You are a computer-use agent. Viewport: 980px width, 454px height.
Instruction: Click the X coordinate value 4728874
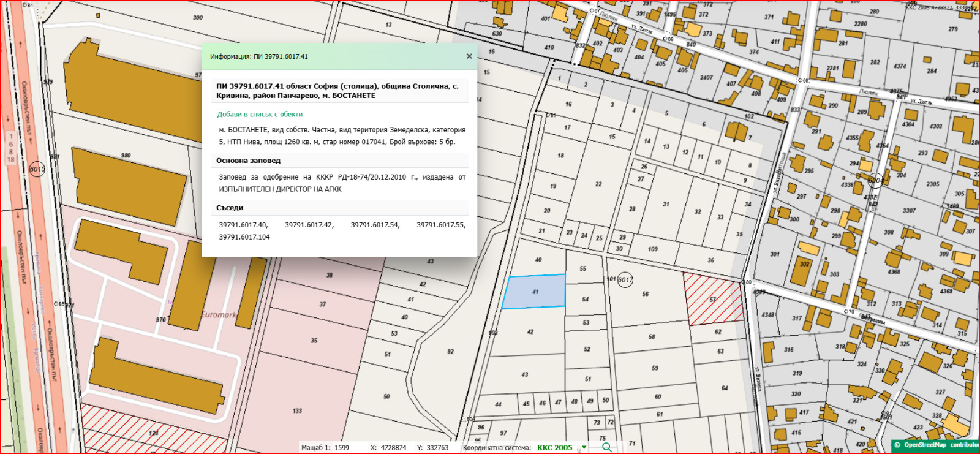393,448
